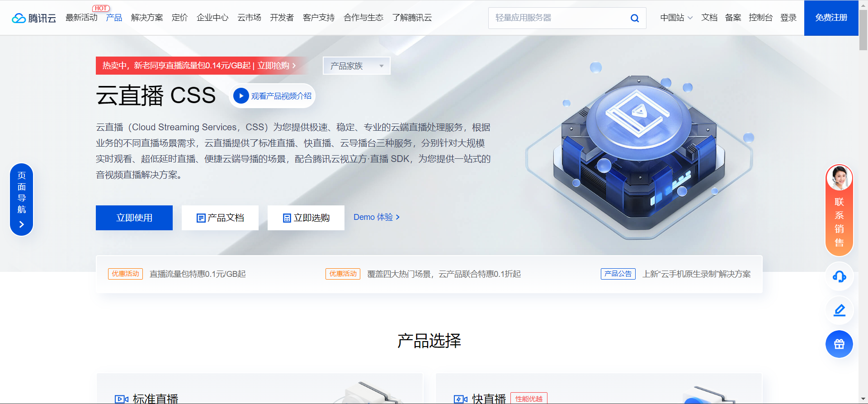Click the 产品选择 section heading
This screenshot has width=868, height=404.
tap(429, 341)
